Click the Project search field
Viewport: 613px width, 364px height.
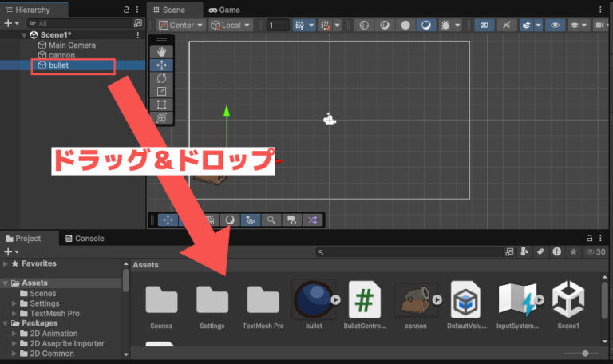click(x=409, y=251)
